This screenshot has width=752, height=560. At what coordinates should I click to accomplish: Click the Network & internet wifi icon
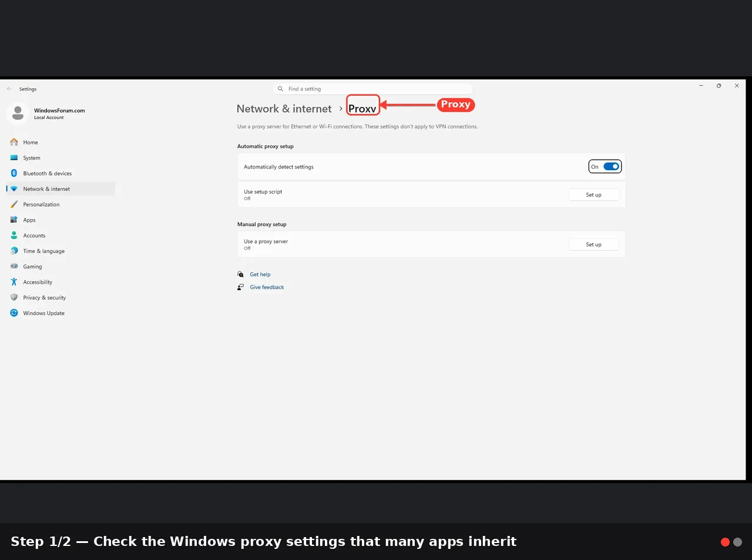[x=14, y=189]
